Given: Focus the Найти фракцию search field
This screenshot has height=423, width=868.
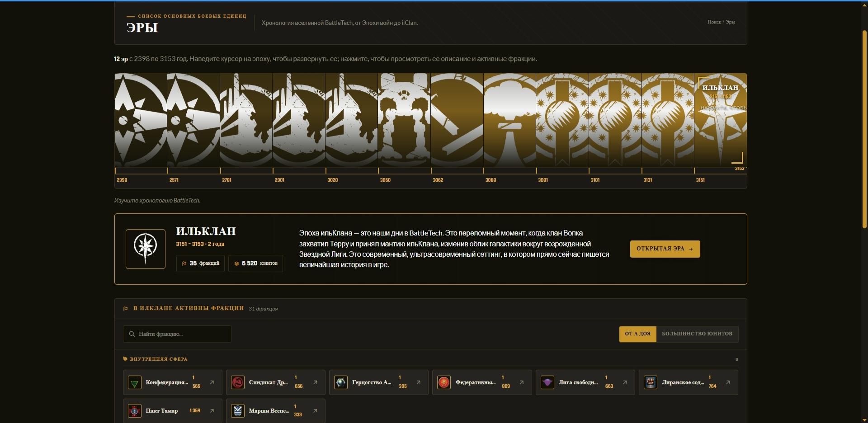Looking at the screenshot, I should coord(177,334).
